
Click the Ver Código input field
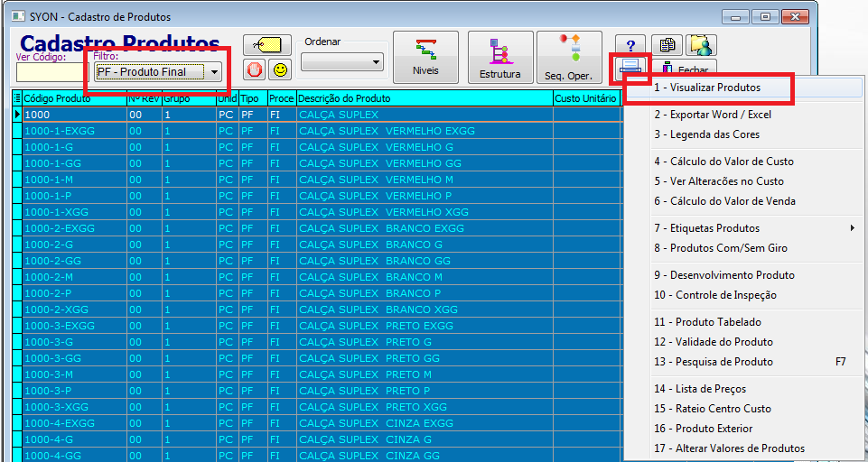pyautogui.click(x=50, y=71)
